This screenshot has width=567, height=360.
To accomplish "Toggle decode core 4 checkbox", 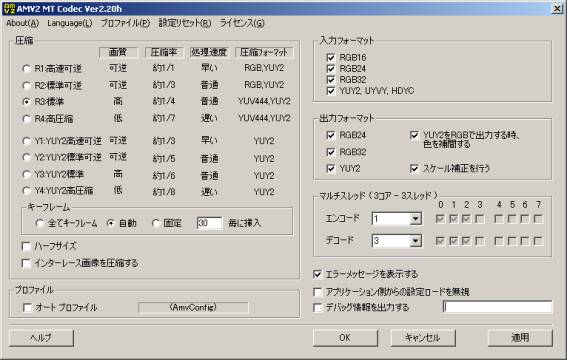I will pos(499,241).
